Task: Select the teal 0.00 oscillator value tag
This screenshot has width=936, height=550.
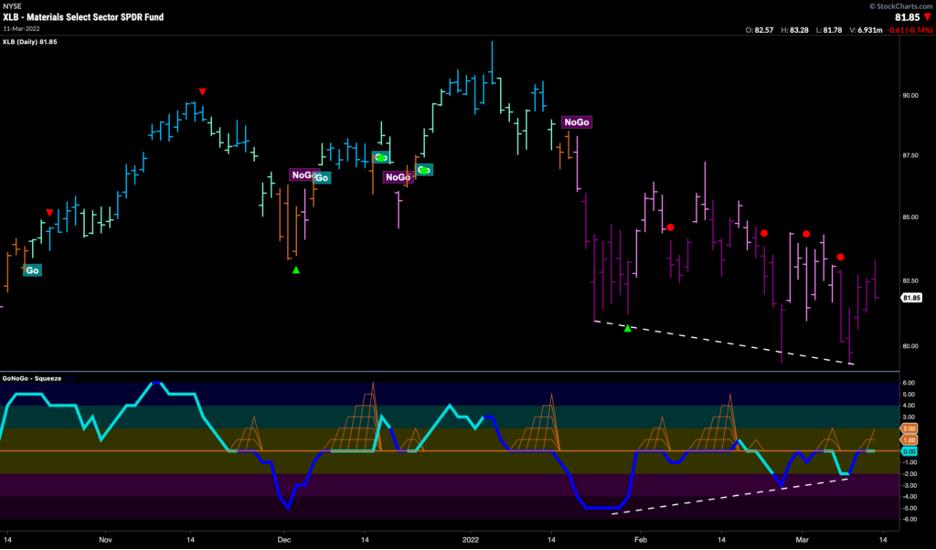Action: [910, 451]
